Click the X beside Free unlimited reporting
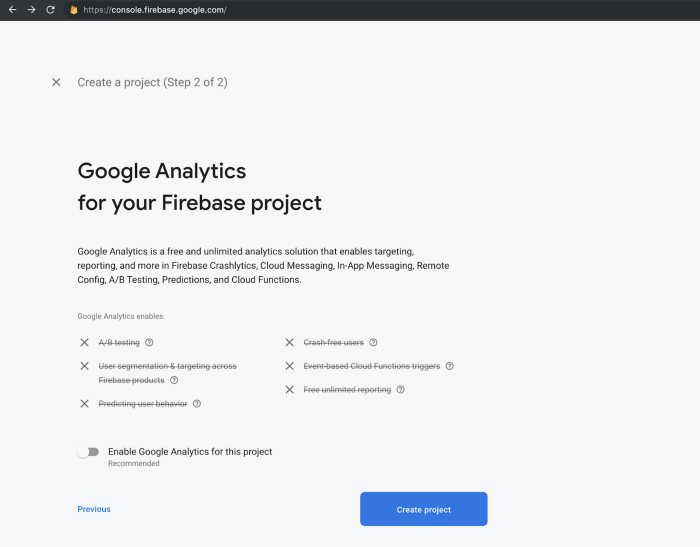 289,389
